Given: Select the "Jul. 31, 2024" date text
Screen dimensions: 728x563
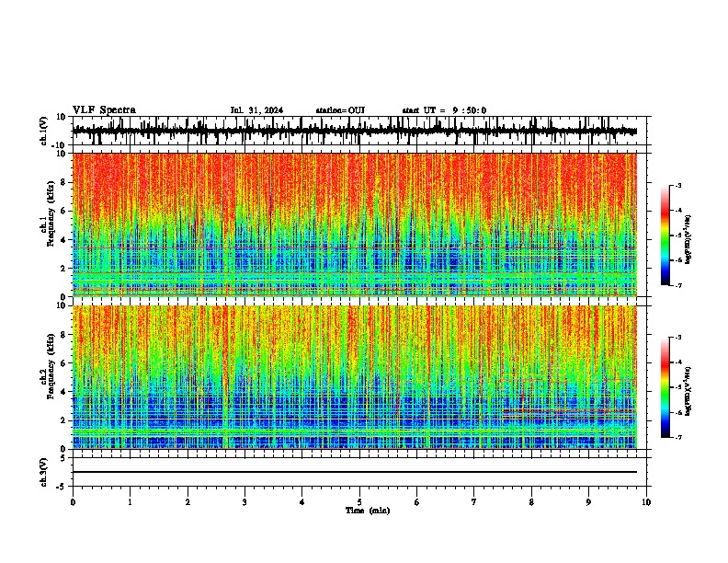Looking at the screenshot, I should coord(256,110).
